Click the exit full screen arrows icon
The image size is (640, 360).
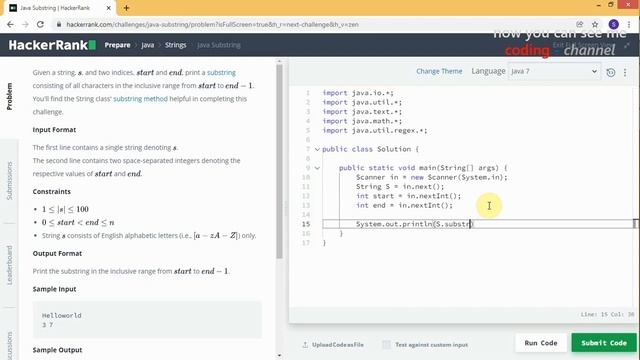point(627,45)
